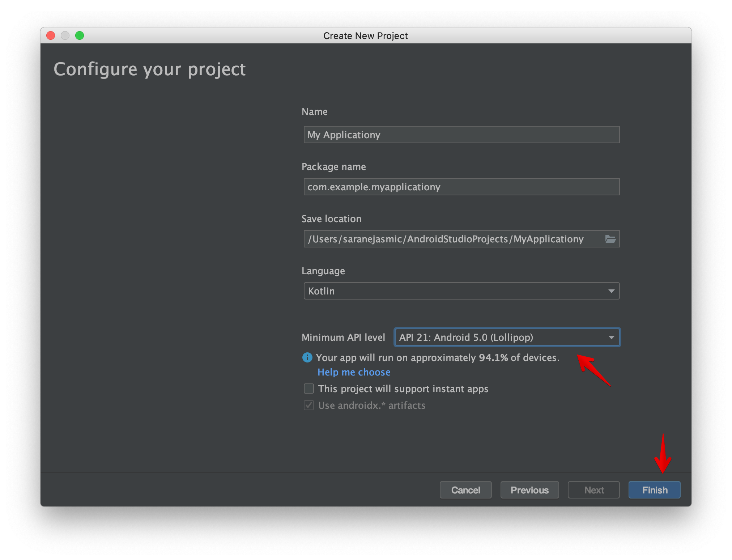Screen dimensions: 732x560
Task: Click the Finish button
Action: pyautogui.click(x=654, y=490)
